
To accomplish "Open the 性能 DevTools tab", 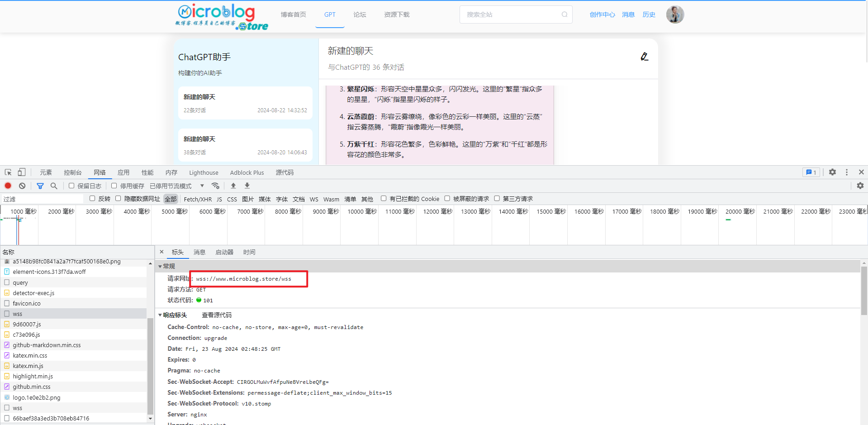I will point(147,172).
